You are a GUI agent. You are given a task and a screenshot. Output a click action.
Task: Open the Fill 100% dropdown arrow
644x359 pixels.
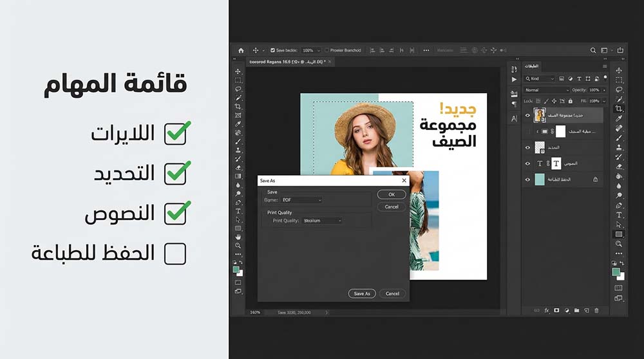click(x=604, y=102)
